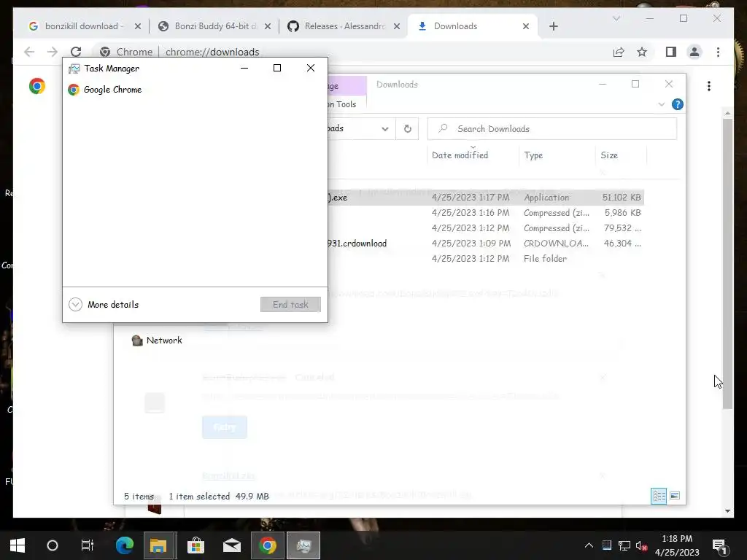
Task: Open Task View on taskbar
Action: 88,545
